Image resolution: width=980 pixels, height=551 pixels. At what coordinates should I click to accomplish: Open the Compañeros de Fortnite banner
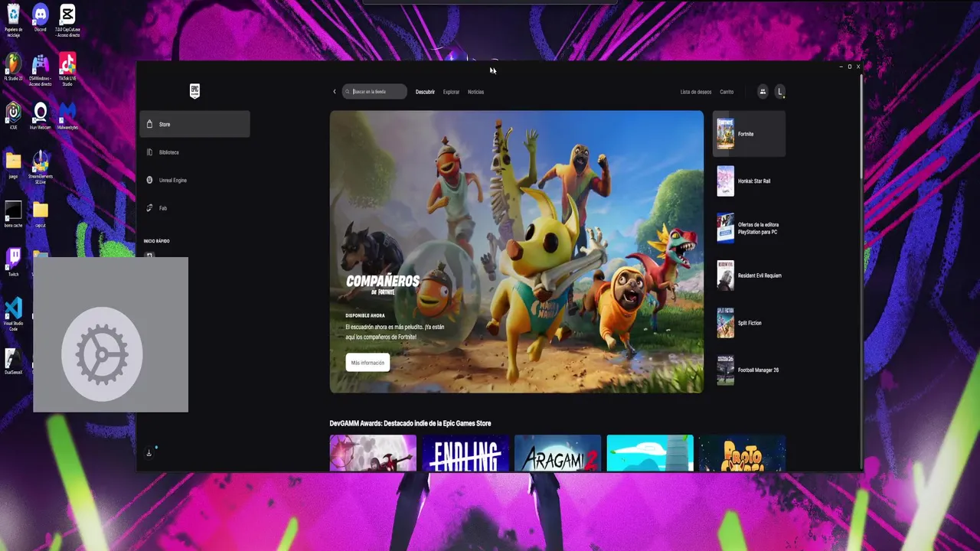click(517, 252)
